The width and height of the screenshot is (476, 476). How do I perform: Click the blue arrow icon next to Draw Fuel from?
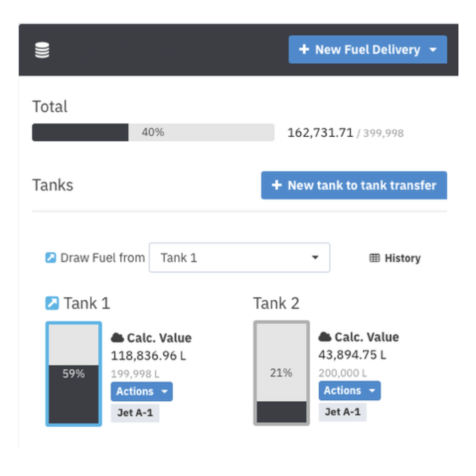(x=50, y=258)
